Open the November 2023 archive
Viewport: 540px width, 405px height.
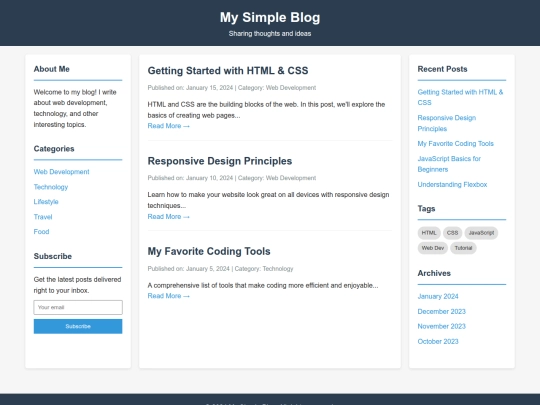442,326
